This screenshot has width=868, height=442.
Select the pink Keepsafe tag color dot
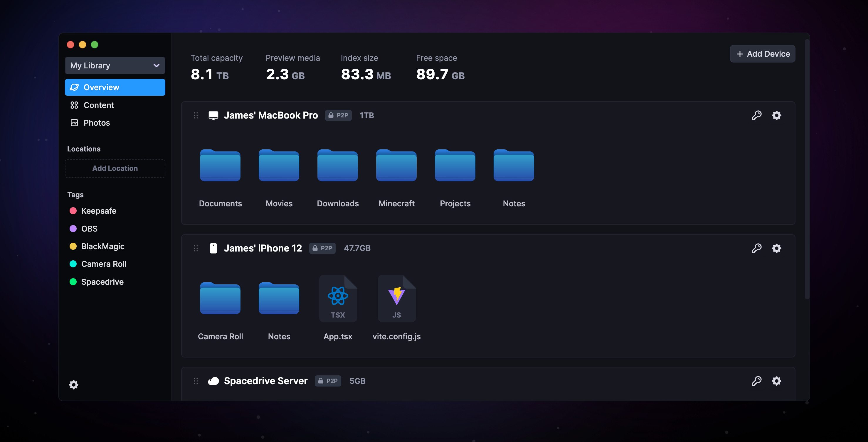tap(73, 211)
